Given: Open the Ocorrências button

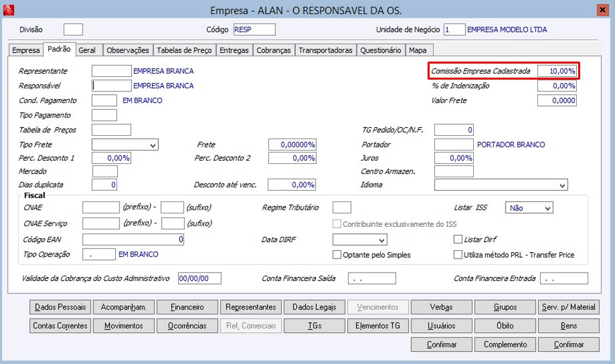Looking at the screenshot, I should click(x=188, y=326).
